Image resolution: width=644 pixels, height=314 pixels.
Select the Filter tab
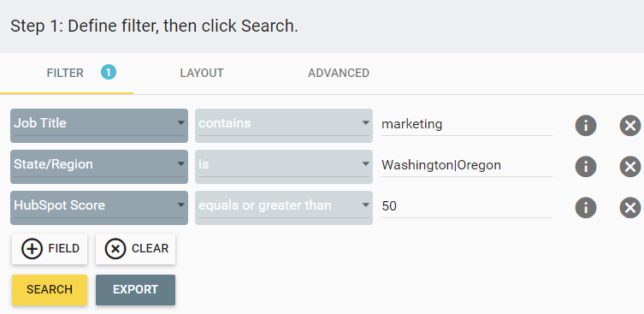pyautogui.click(x=67, y=74)
